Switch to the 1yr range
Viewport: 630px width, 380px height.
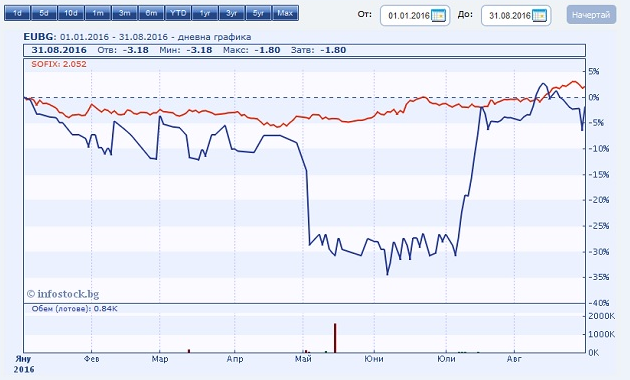(205, 13)
